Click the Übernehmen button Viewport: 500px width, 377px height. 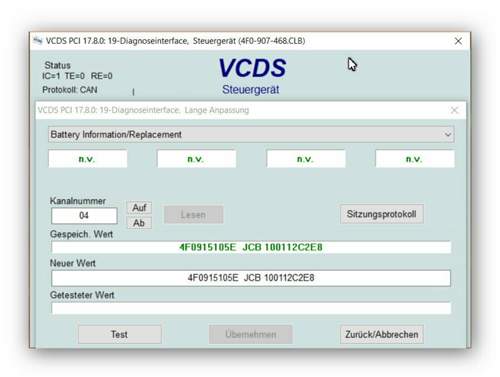point(251,334)
